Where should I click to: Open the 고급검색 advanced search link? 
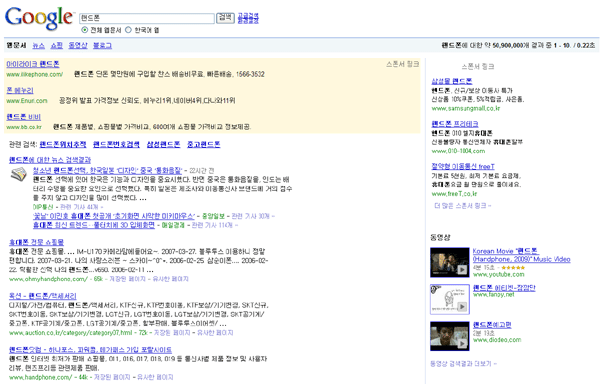click(x=248, y=15)
